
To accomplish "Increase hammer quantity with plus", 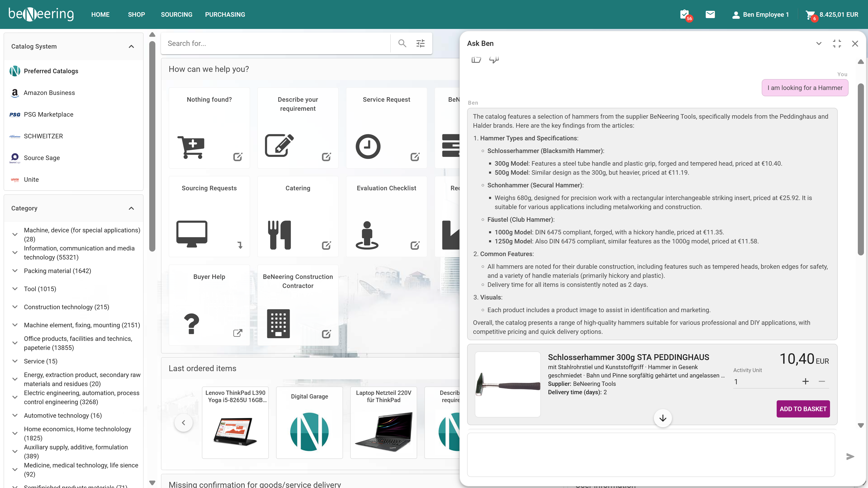I will pos(805,381).
